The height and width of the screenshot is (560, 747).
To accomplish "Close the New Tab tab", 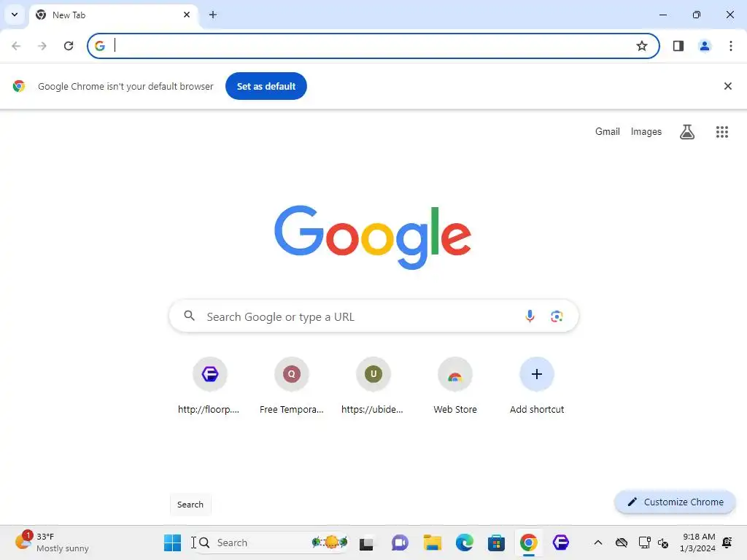I will click(x=187, y=15).
